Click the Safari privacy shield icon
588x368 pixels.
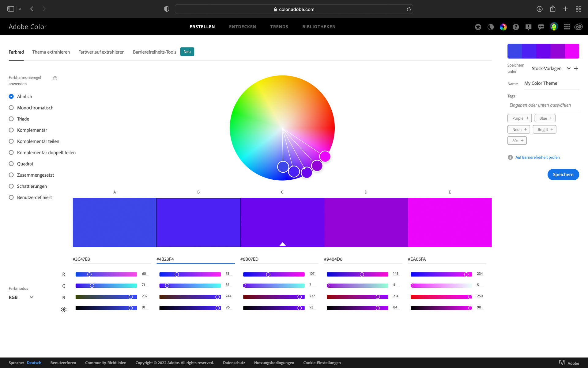167,9
